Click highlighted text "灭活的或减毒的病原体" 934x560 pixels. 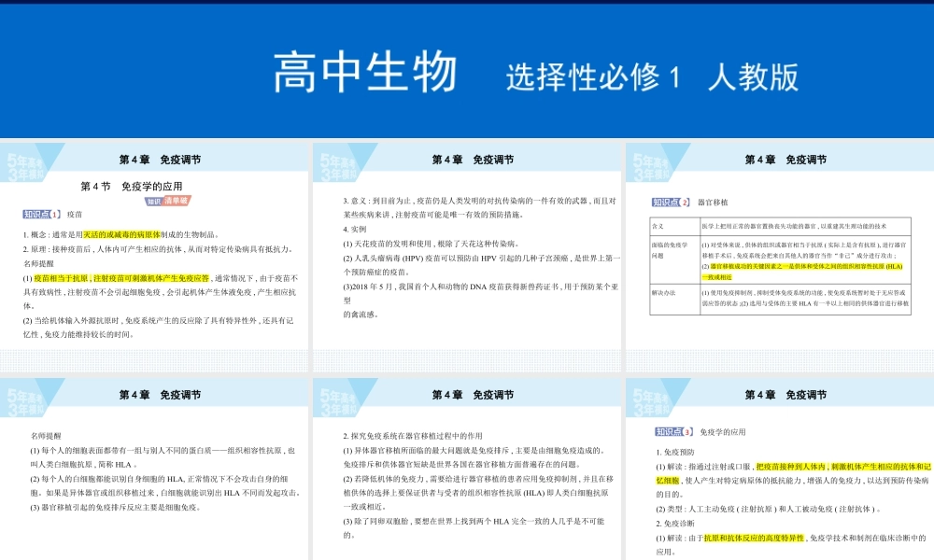coord(121,234)
